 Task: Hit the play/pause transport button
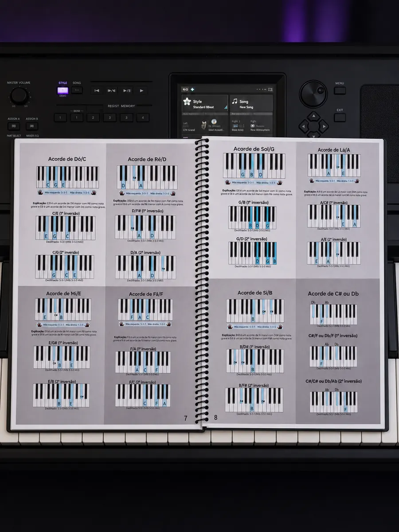127,90
